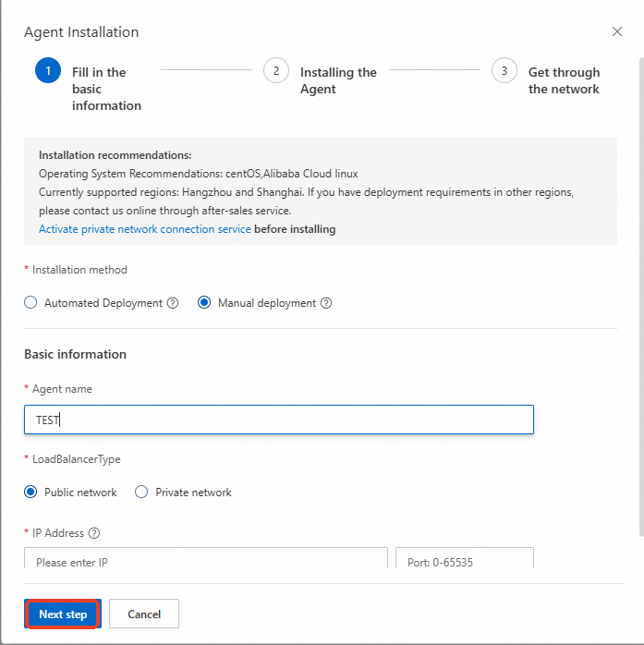
Task: Click the step 1 circle indicator
Action: pyautogui.click(x=47, y=71)
